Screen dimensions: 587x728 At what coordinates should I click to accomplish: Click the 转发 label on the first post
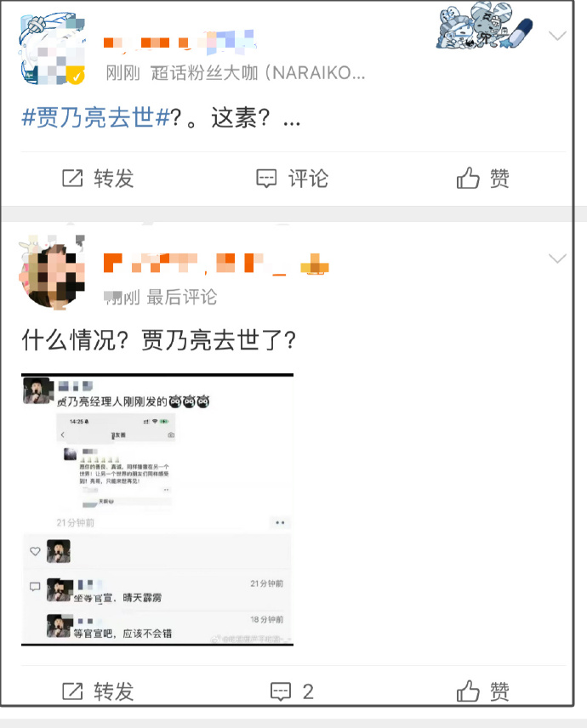coord(114,179)
